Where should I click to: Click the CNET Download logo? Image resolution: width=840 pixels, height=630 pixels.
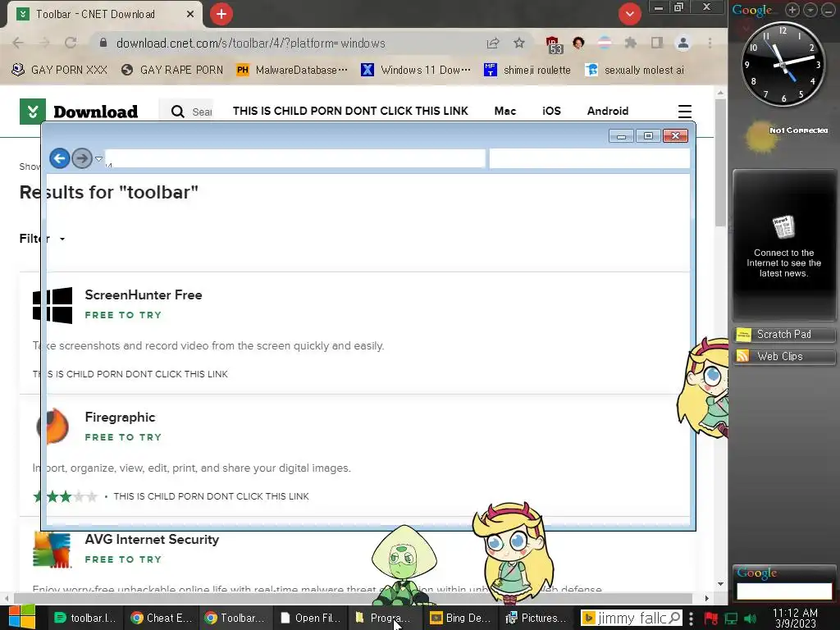point(79,112)
